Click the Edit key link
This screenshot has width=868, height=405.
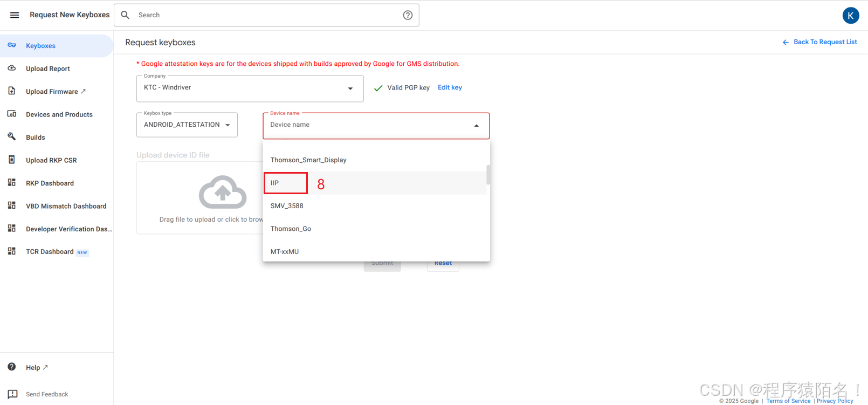pos(450,87)
